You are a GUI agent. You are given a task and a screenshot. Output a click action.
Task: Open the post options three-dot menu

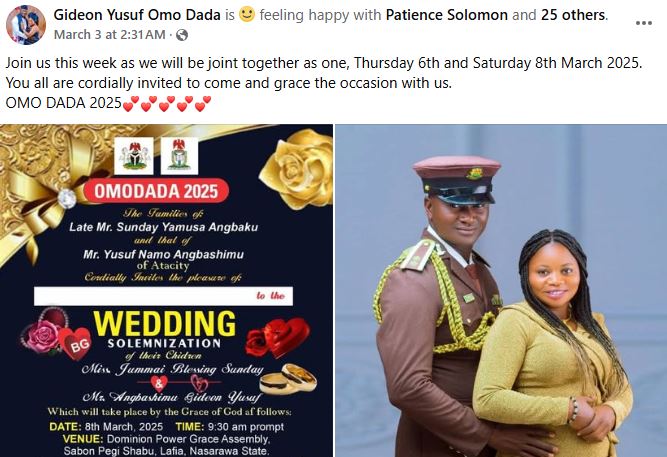coord(644,23)
